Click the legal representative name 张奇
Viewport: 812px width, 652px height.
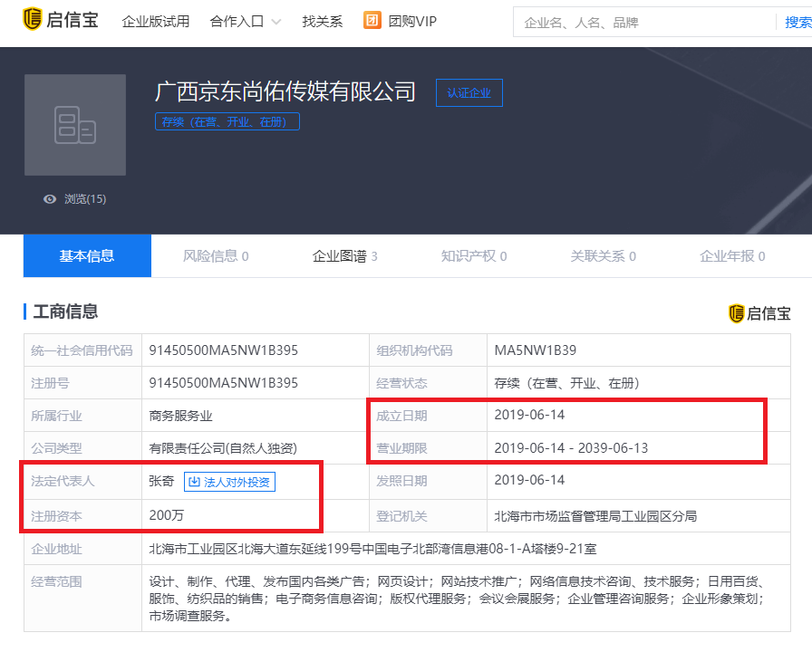[x=161, y=482]
